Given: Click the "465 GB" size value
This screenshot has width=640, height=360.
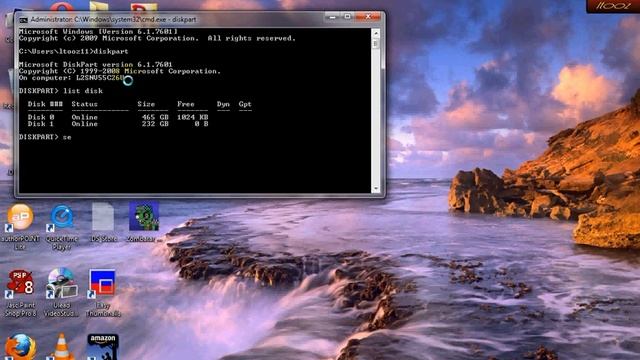Looking at the screenshot, I should click(x=155, y=117).
